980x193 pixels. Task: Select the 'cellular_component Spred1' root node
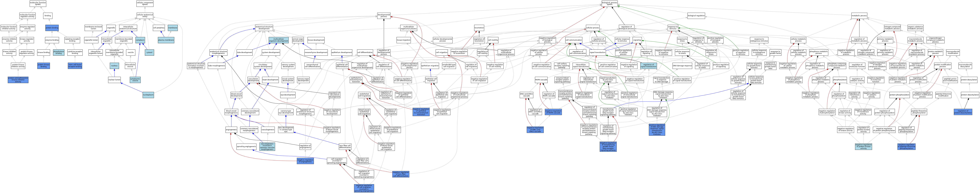point(145,3)
